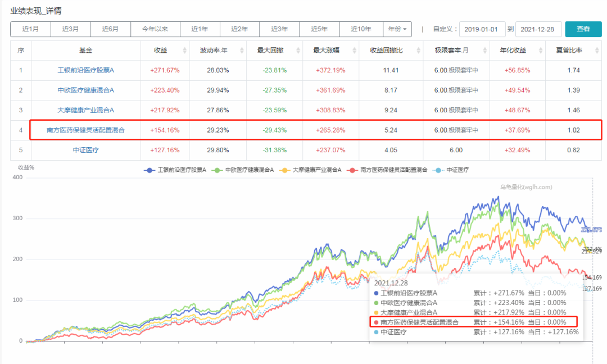Show performance for 近10年
The image size is (607, 364).
(361, 29)
